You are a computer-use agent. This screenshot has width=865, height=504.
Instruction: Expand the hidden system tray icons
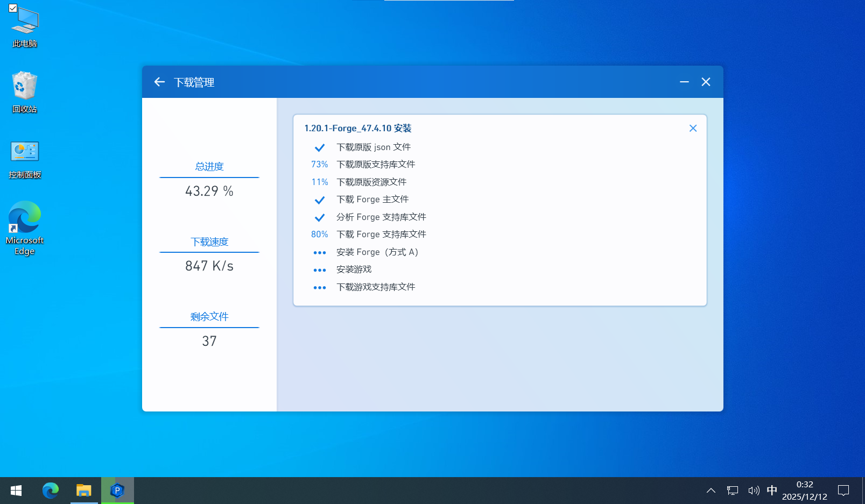711,491
